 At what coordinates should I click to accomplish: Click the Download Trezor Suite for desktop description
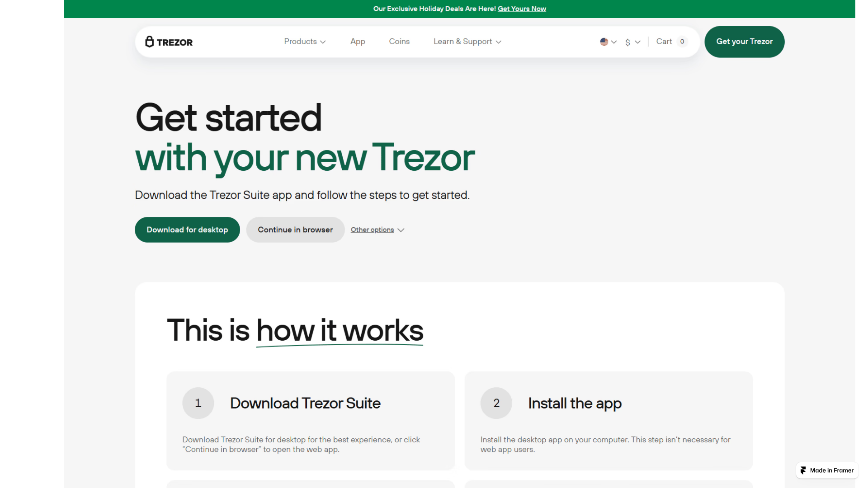pos(301,445)
